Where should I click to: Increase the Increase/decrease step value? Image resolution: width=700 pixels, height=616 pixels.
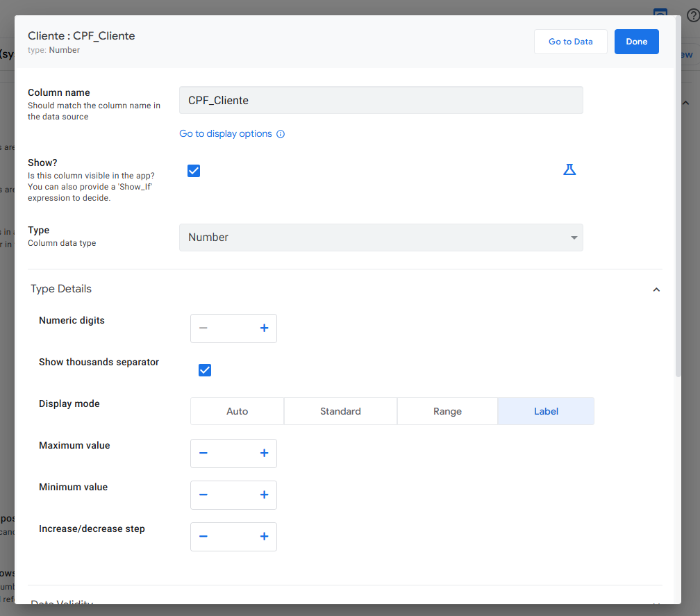[264, 537]
